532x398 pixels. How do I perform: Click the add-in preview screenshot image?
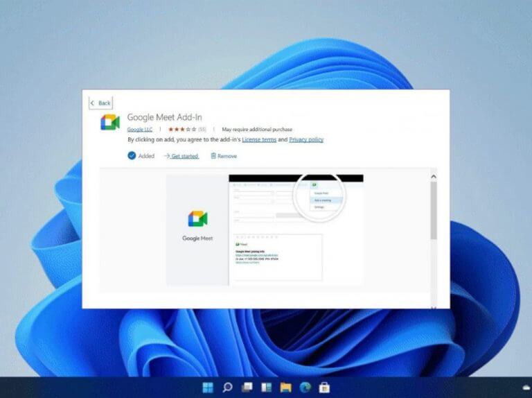click(265, 230)
